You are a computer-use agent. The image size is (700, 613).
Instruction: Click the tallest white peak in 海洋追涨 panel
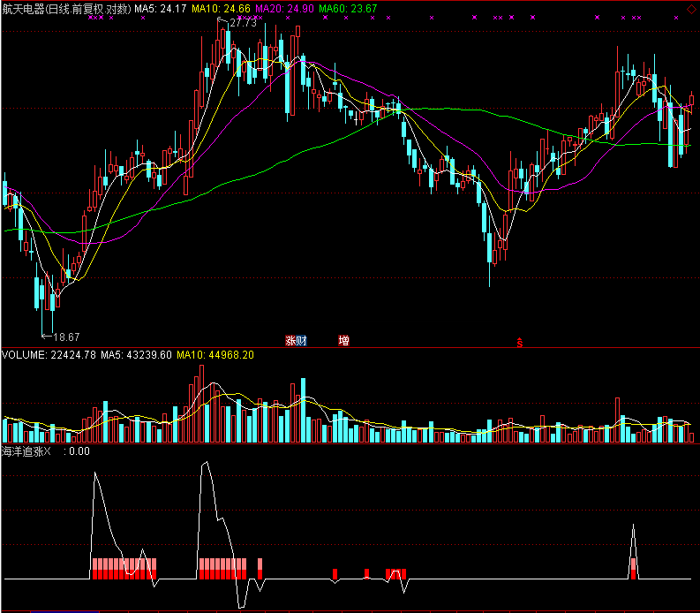click(x=205, y=462)
